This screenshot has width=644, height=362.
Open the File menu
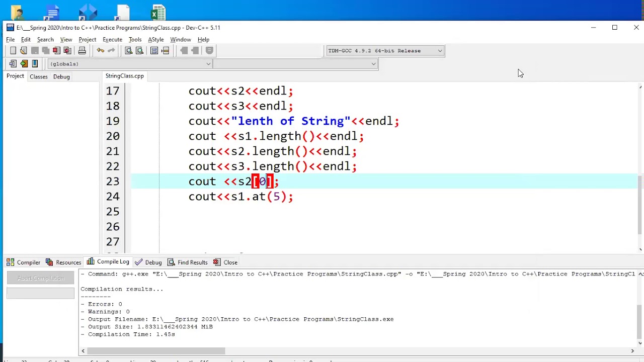tap(10, 39)
